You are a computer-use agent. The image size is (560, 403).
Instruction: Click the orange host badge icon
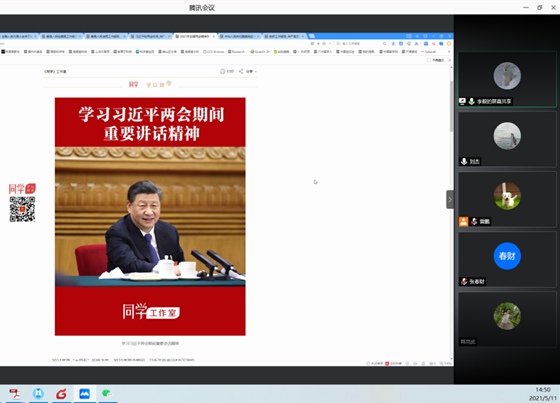(464, 222)
